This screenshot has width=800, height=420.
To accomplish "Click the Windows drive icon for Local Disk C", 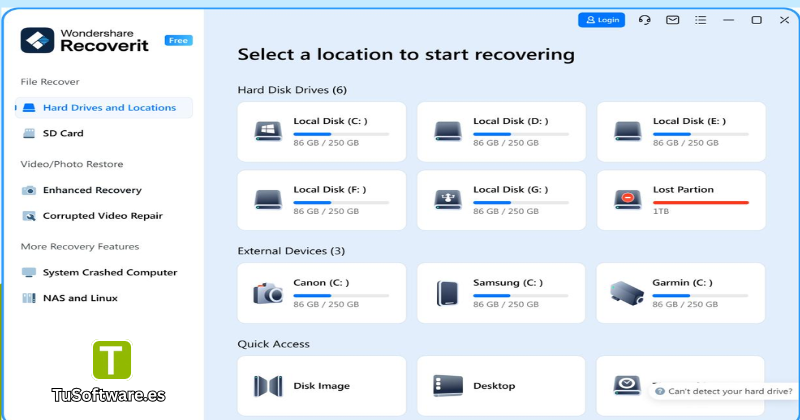I will [268, 131].
